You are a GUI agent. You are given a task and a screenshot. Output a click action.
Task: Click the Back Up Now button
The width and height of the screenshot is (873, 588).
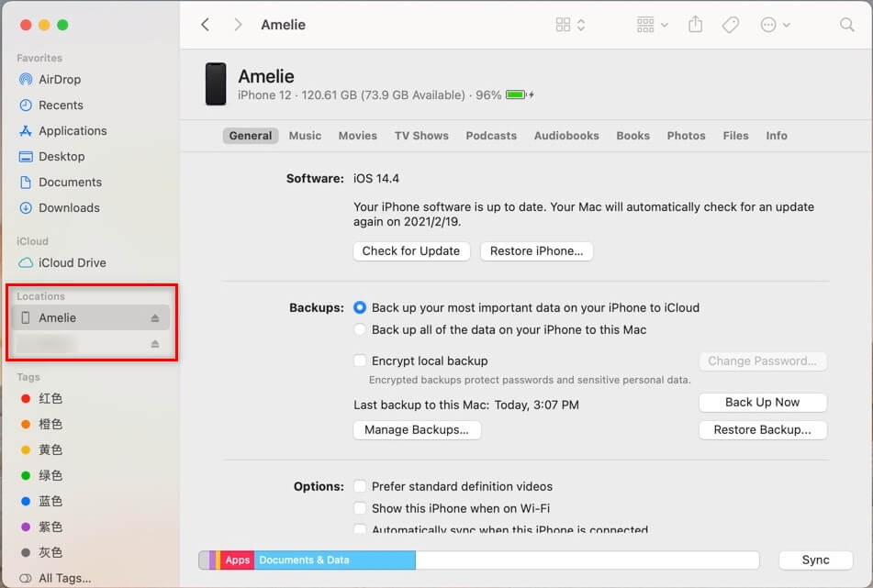pos(763,402)
